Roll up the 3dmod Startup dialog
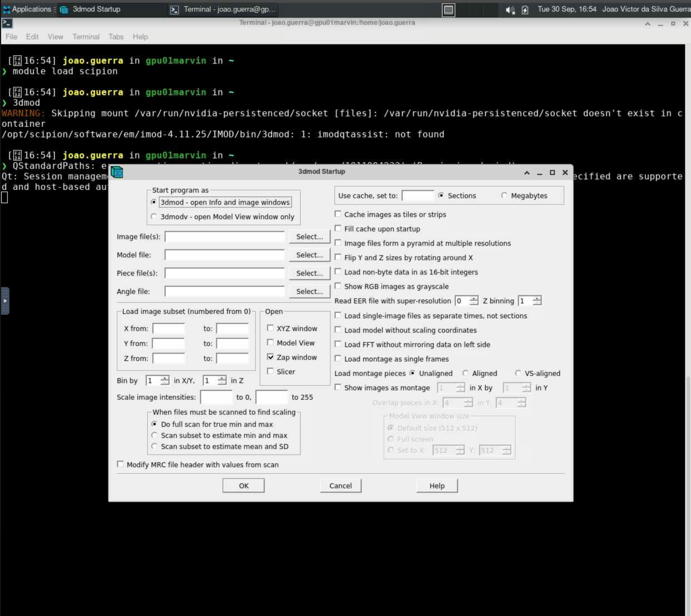The image size is (691, 616). pos(527,172)
